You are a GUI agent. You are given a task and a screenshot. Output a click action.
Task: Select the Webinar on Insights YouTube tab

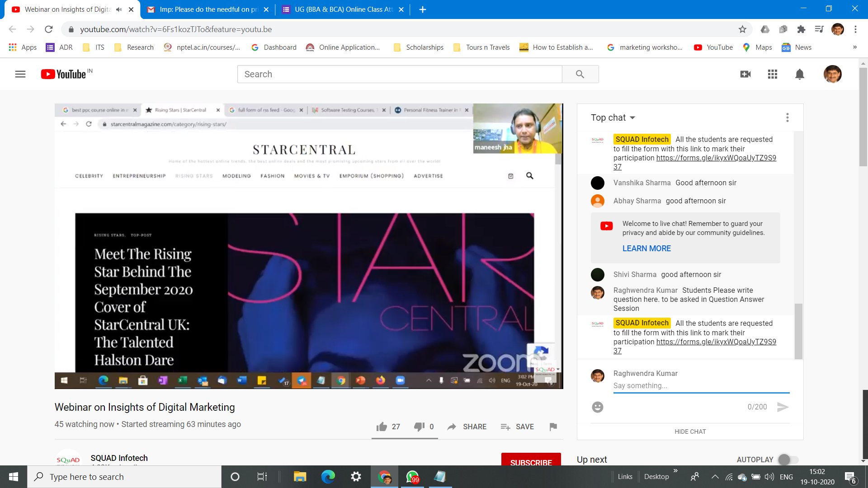point(67,9)
